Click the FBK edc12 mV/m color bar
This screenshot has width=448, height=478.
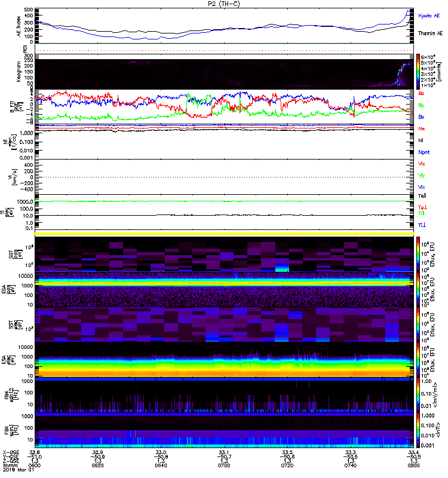(418, 395)
